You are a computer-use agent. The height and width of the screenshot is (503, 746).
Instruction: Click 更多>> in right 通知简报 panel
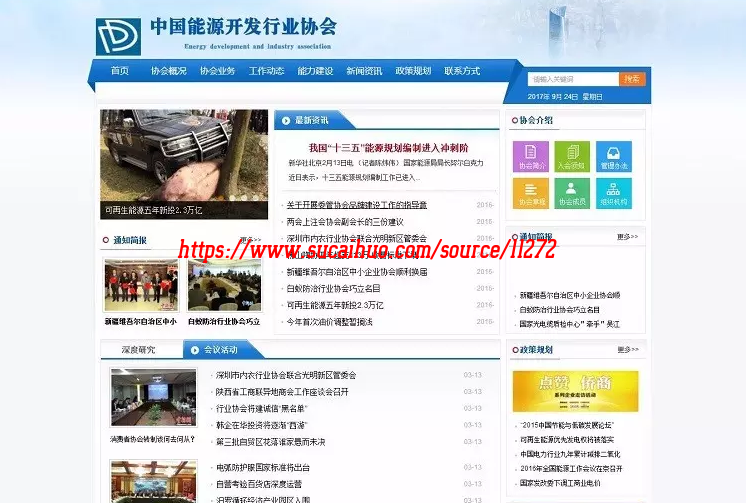click(628, 237)
